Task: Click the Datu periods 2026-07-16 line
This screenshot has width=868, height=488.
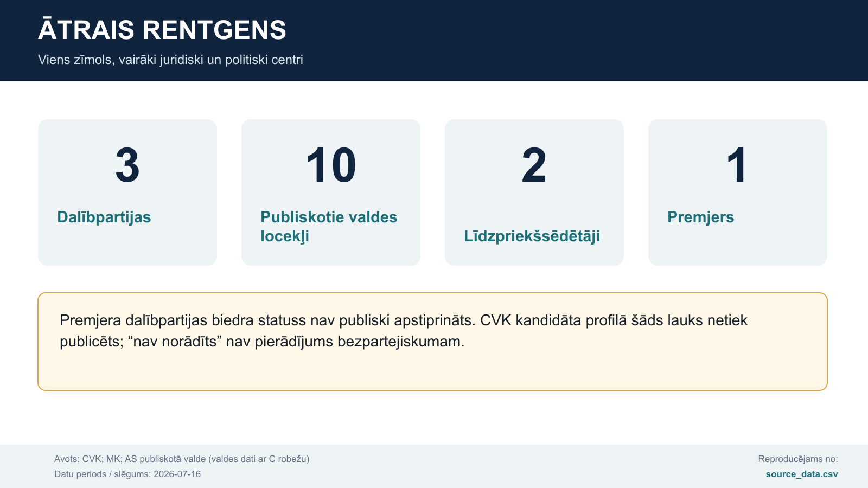Action: point(127,474)
